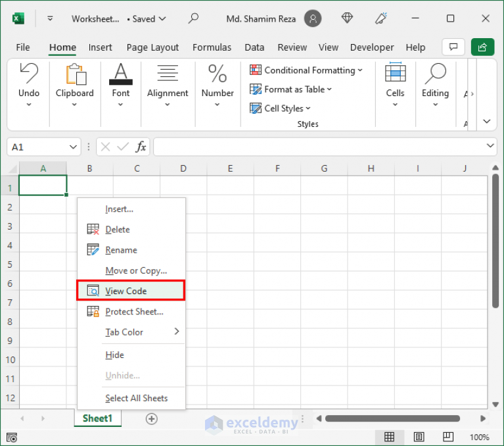Open the Comments button
Screen dimensions: 504x446
[x=453, y=47]
